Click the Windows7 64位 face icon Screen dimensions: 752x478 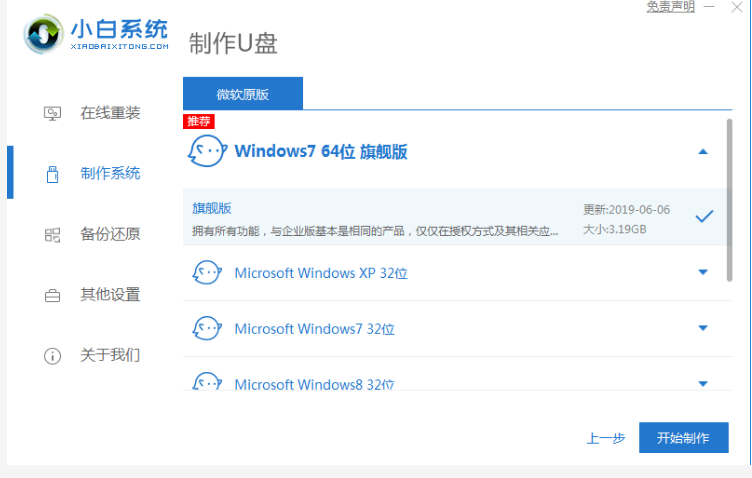(205, 152)
